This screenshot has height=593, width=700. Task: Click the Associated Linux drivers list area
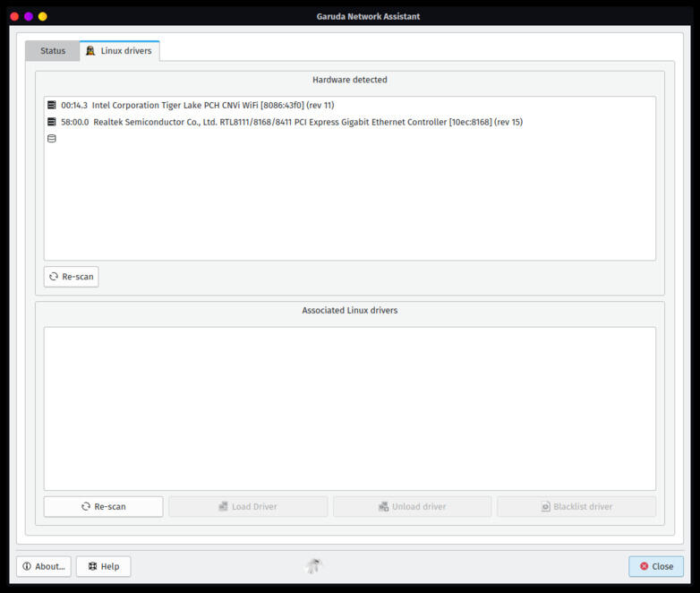pyautogui.click(x=350, y=408)
